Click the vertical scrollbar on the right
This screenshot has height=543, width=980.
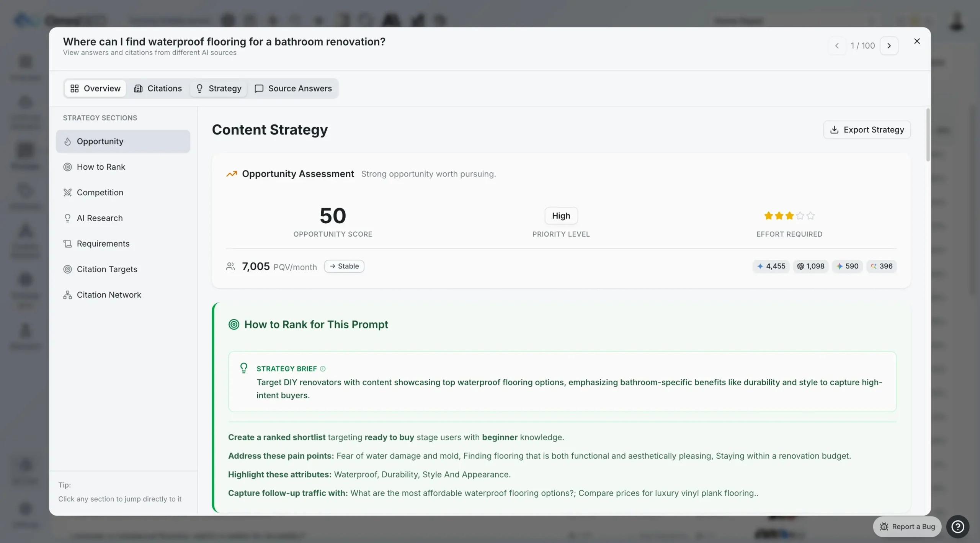point(928,134)
